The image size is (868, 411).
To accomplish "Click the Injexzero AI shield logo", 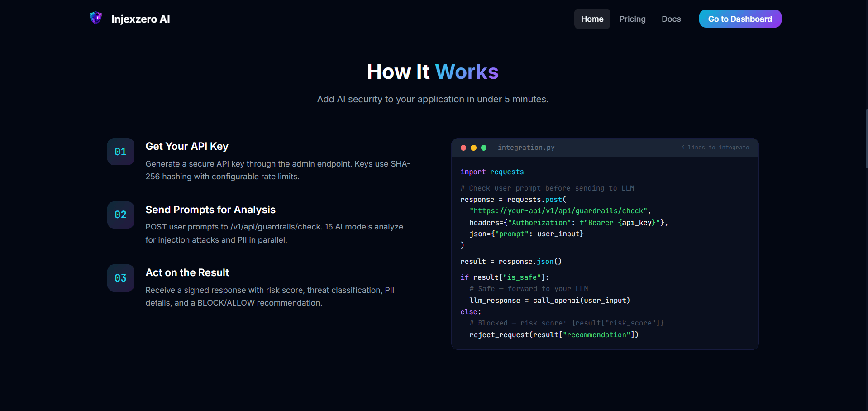I will click(x=95, y=18).
